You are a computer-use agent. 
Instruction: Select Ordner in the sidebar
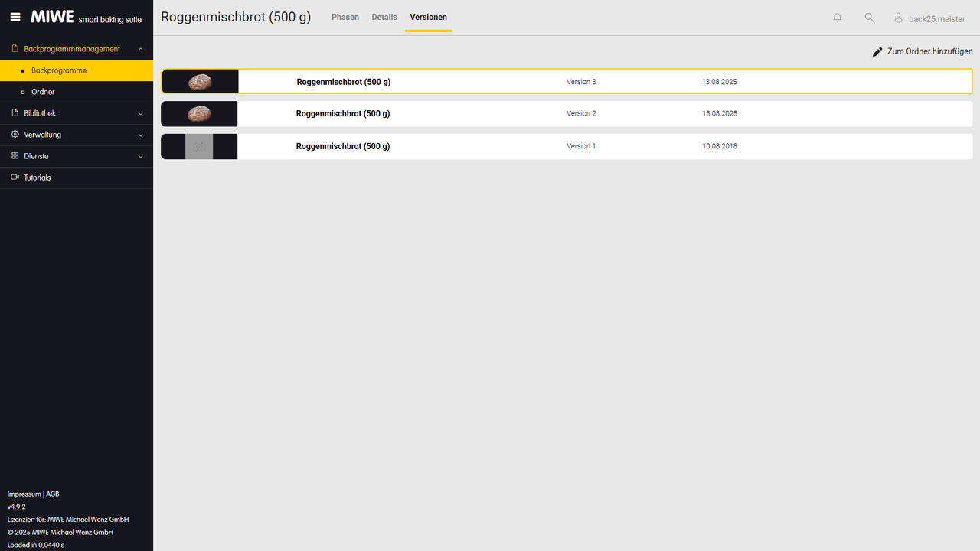pos(43,92)
